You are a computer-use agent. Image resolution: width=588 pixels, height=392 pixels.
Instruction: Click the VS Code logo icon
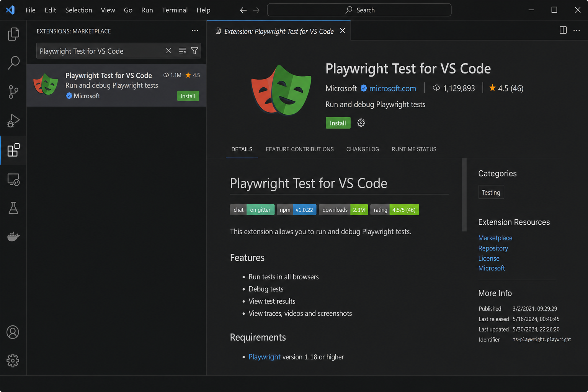[10, 10]
